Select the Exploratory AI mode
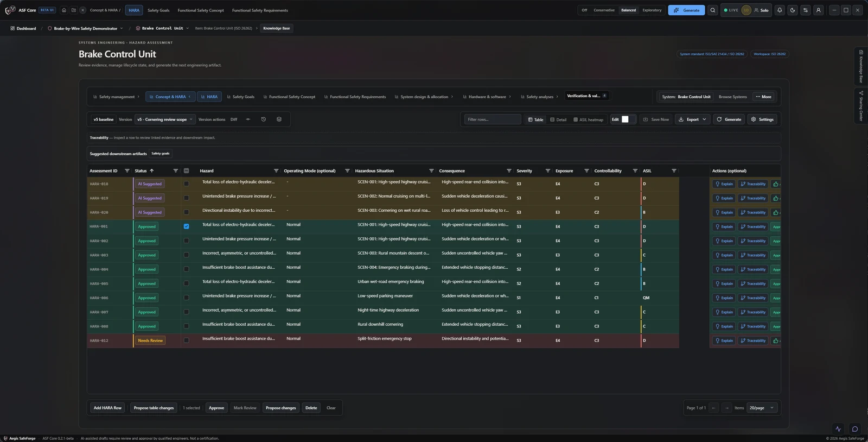The height and width of the screenshot is (442, 868). pos(652,10)
